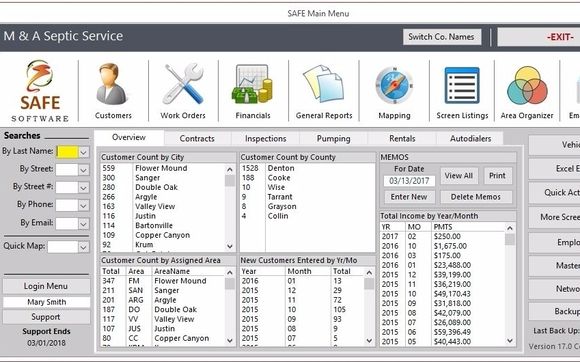Expand the By Last Name dropdown

(x=84, y=152)
